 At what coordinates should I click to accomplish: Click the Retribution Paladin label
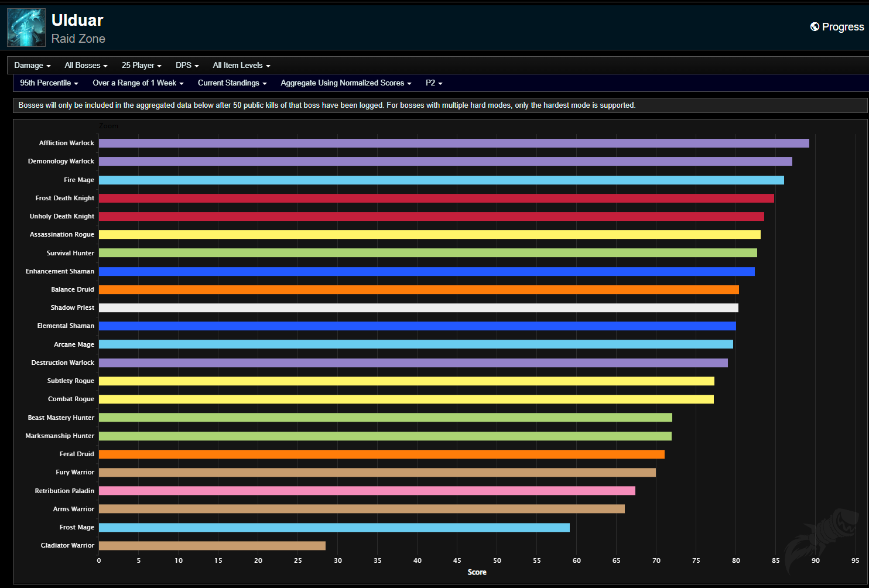pyautogui.click(x=64, y=491)
